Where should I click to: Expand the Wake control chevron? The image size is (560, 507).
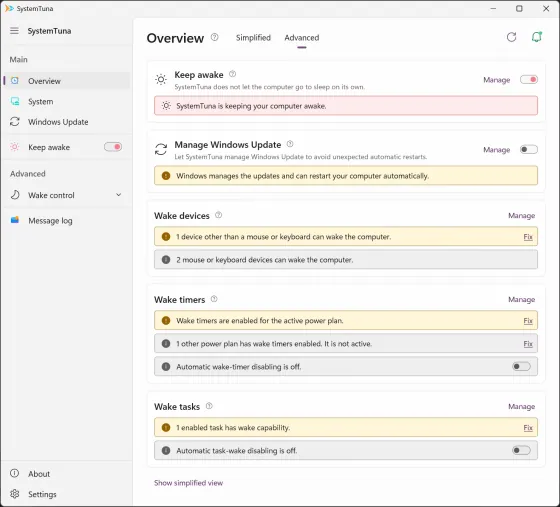tap(119, 195)
